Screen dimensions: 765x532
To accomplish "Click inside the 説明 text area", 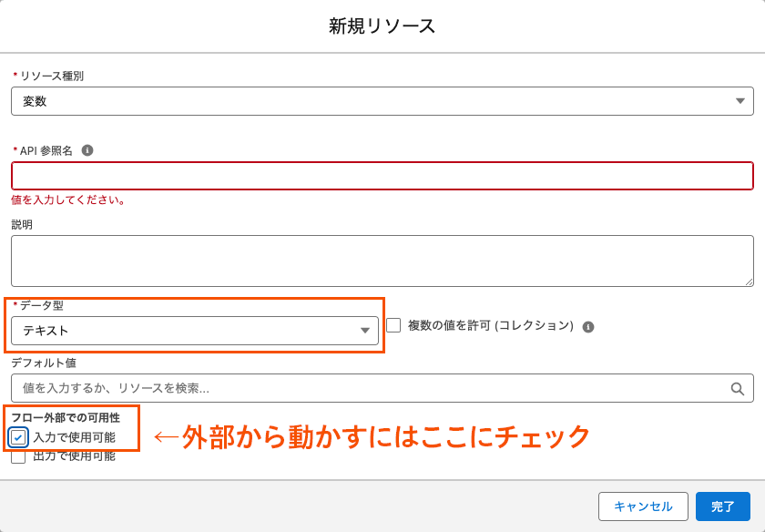I will [382, 261].
